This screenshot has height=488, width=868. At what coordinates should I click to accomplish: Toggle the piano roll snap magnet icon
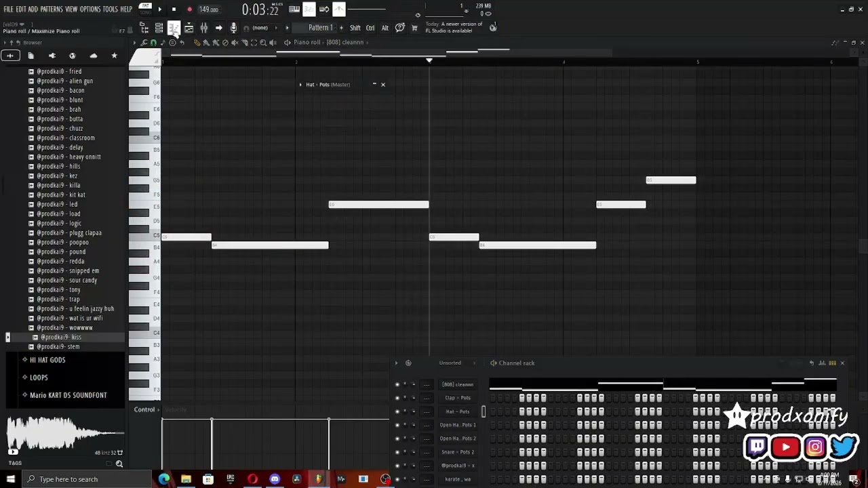[x=153, y=43]
